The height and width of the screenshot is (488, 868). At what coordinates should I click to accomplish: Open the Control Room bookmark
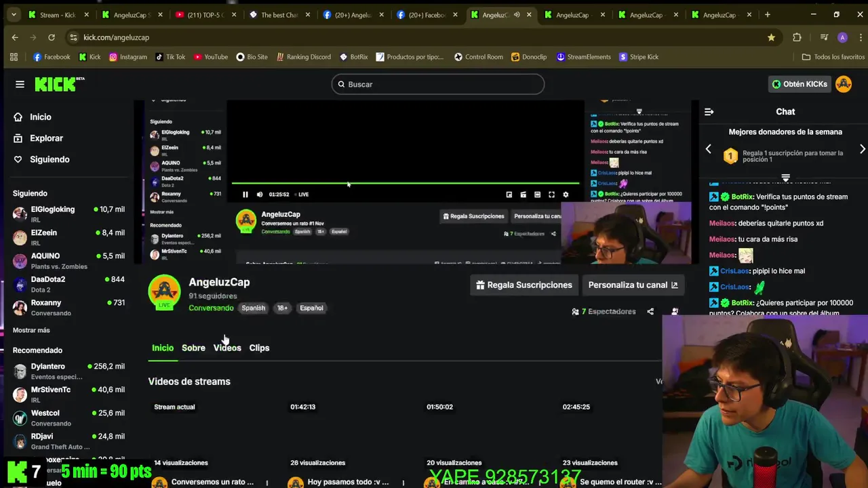tap(478, 57)
